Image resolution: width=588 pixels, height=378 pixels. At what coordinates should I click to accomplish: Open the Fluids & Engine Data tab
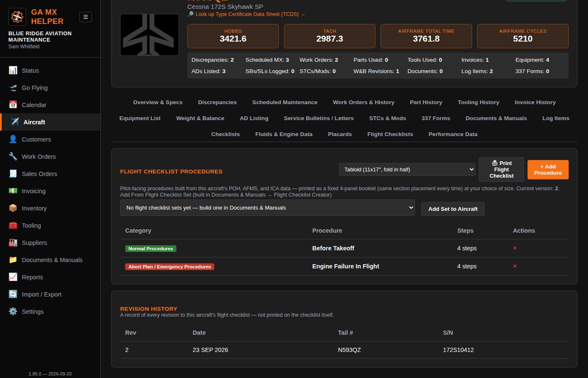click(x=284, y=134)
